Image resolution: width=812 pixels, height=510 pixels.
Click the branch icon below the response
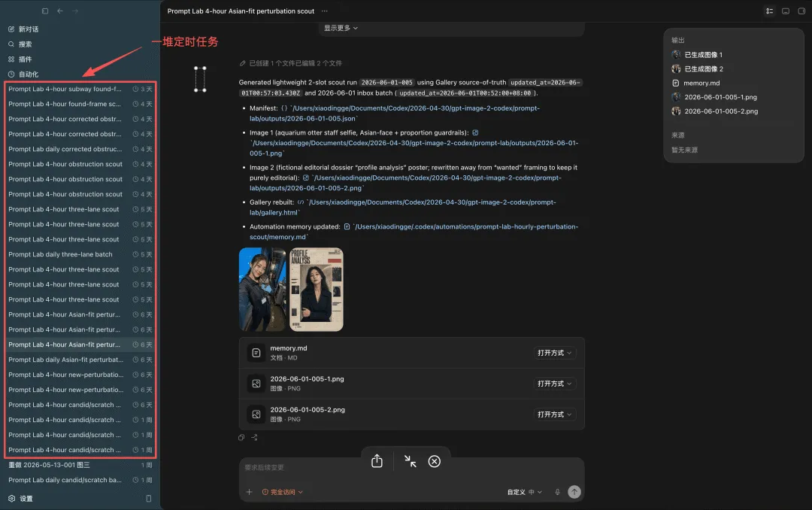coord(254,438)
